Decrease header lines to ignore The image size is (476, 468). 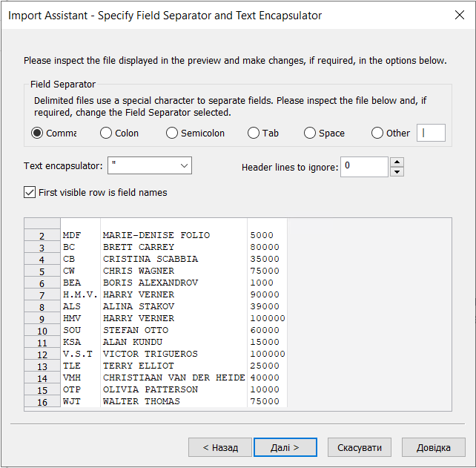coord(397,172)
